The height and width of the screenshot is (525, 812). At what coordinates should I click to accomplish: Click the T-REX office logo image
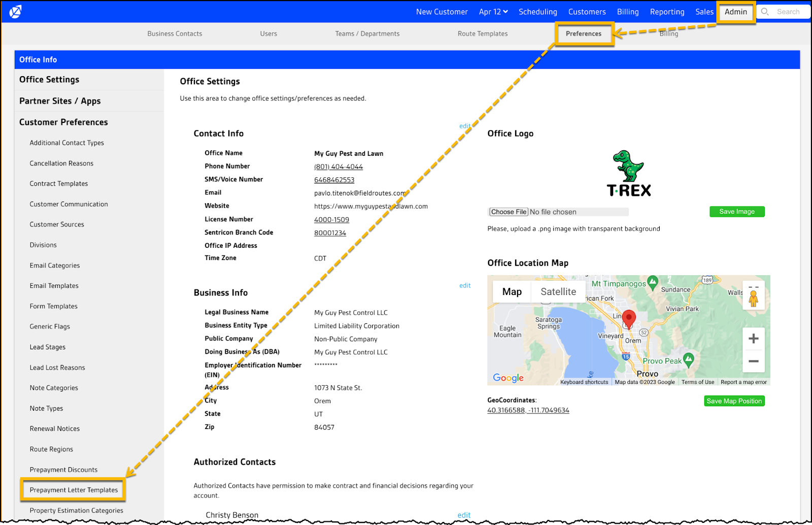pyautogui.click(x=629, y=174)
